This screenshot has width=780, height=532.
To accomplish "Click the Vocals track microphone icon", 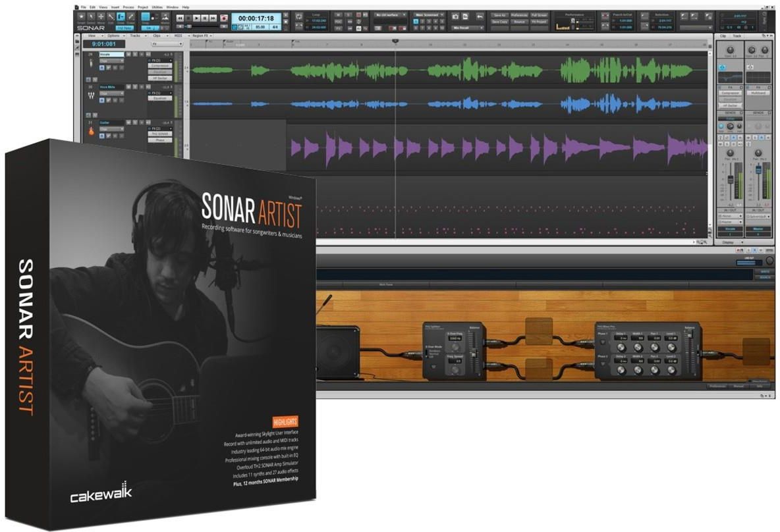I will [90, 62].
